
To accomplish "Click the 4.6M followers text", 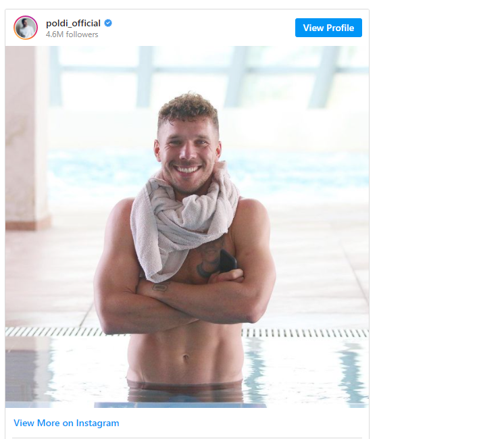I will (72, 34).
